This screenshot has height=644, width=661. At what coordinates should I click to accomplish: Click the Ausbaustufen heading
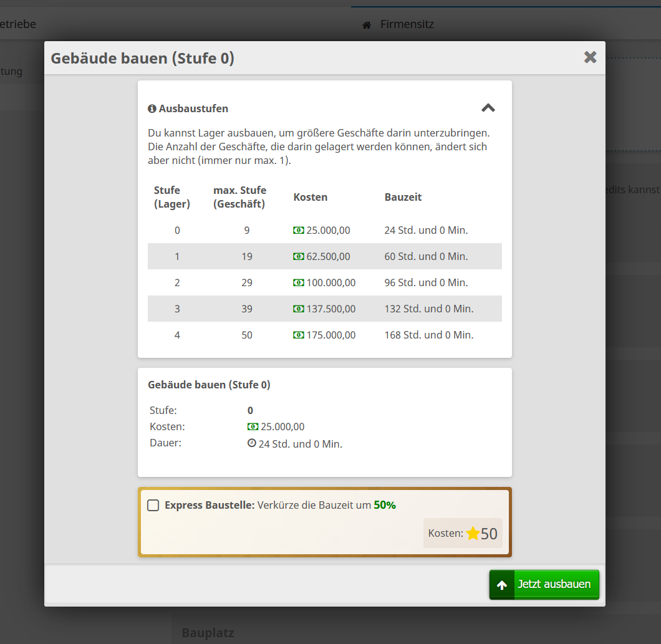click(x=193, y=108)
